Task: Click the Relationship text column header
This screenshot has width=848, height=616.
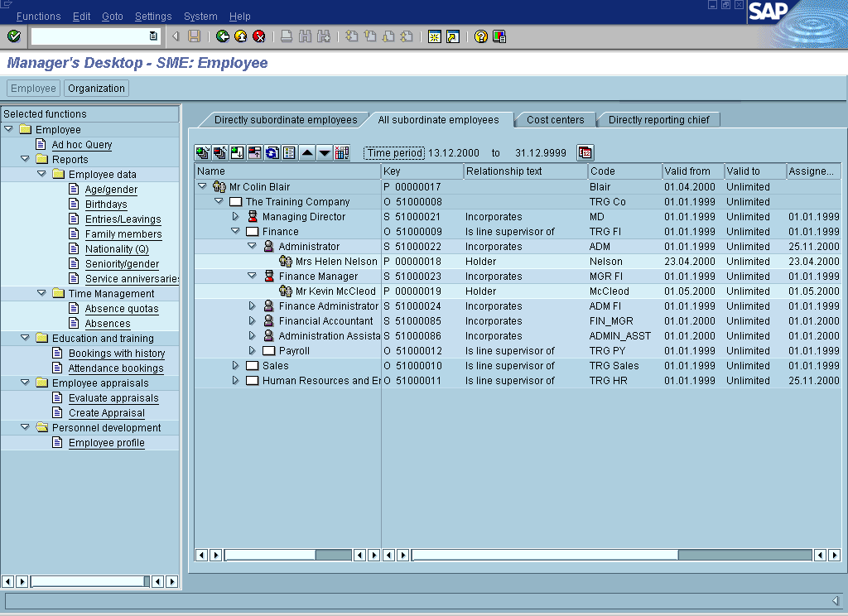Action: 526,171
